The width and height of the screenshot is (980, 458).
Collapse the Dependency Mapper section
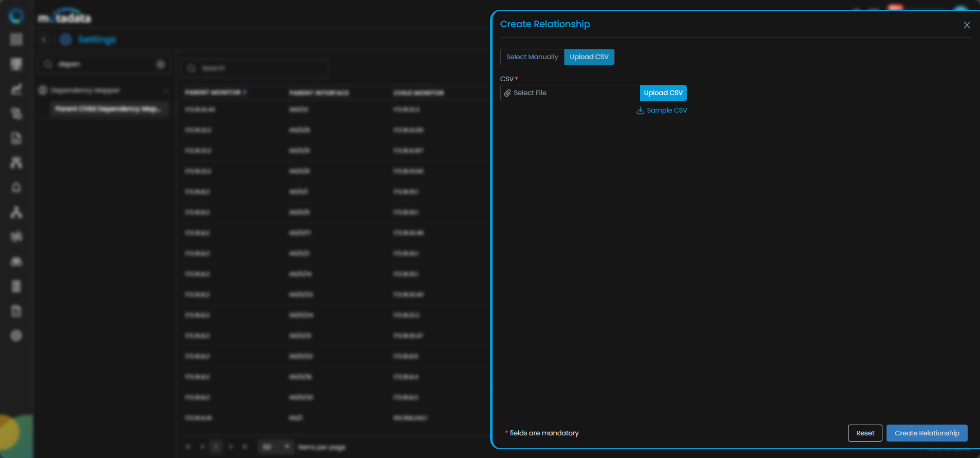coord(166,90)
